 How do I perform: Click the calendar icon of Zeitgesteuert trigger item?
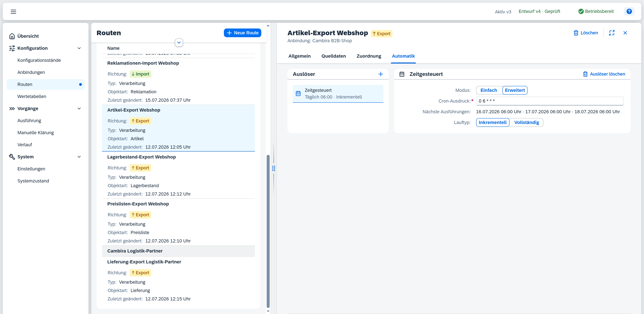pyautogui.click(x=298, y=94)
